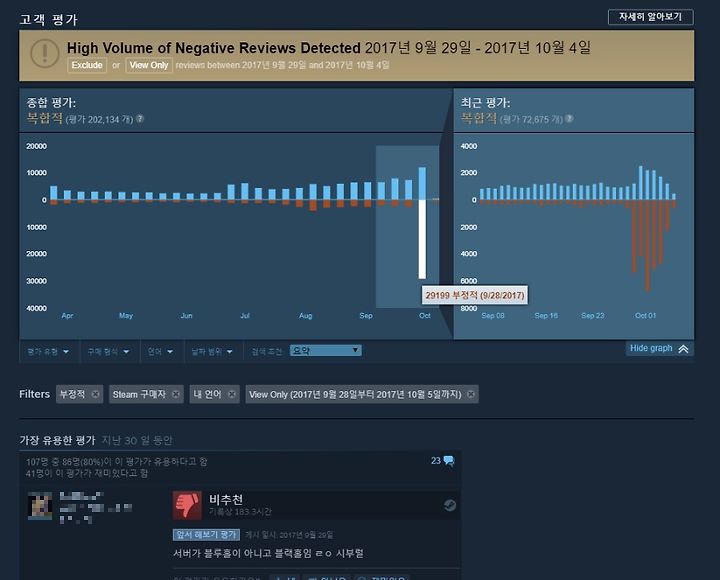Click the warning exclamation icon
The image size is (720, 580).
(45, 53)
